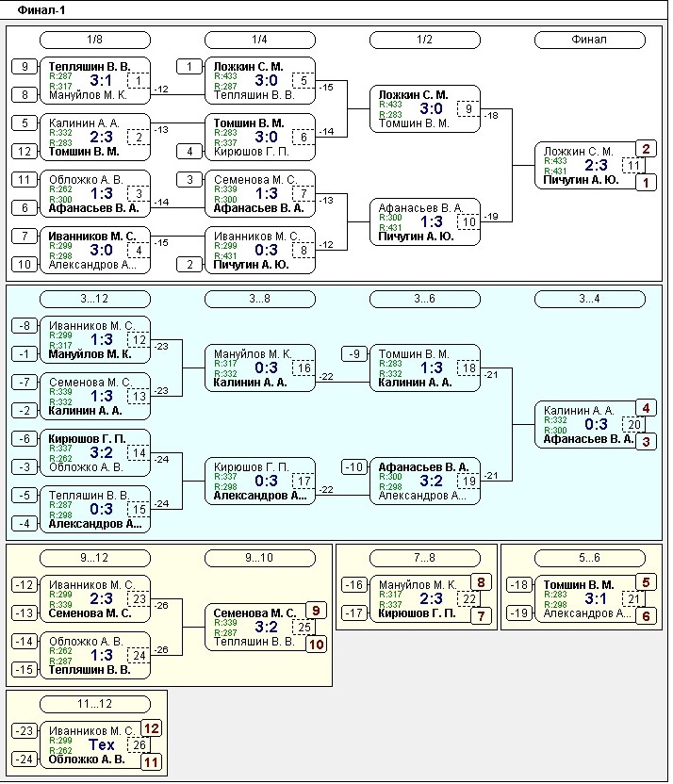This screenshot has width=673, height=784.
Task: Click 1st place badge next to Пичугин
Action: (x=646, y=183)
